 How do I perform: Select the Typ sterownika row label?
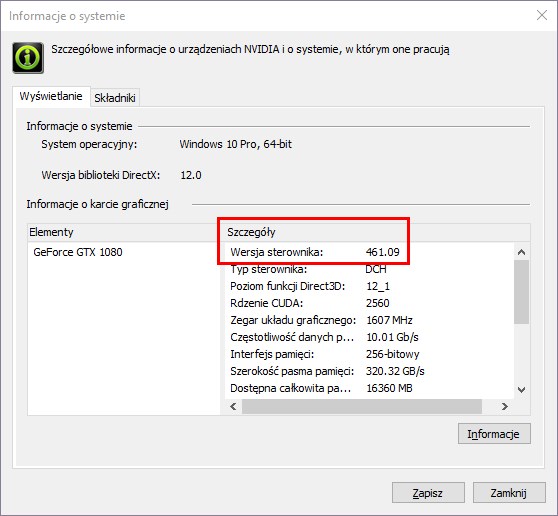click(269, 269)
